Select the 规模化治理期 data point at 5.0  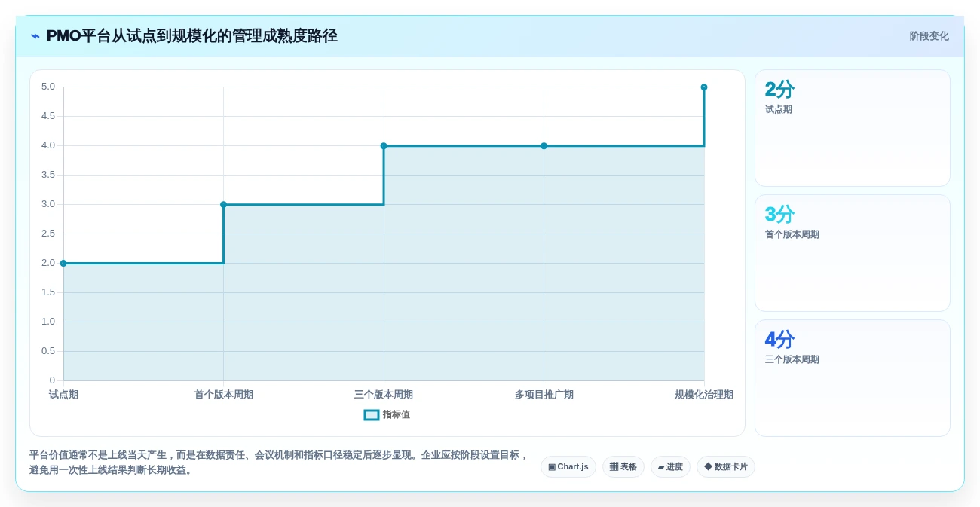704,87
